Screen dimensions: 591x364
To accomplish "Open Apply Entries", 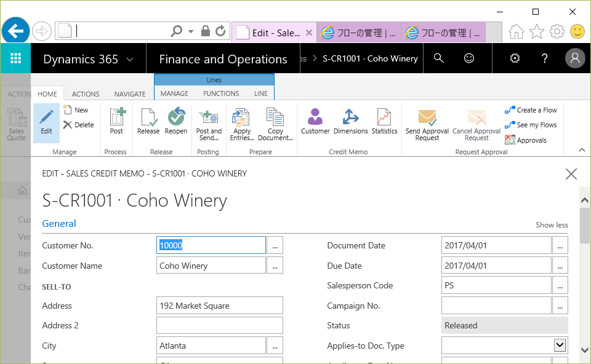I will (x=242, y=125).
